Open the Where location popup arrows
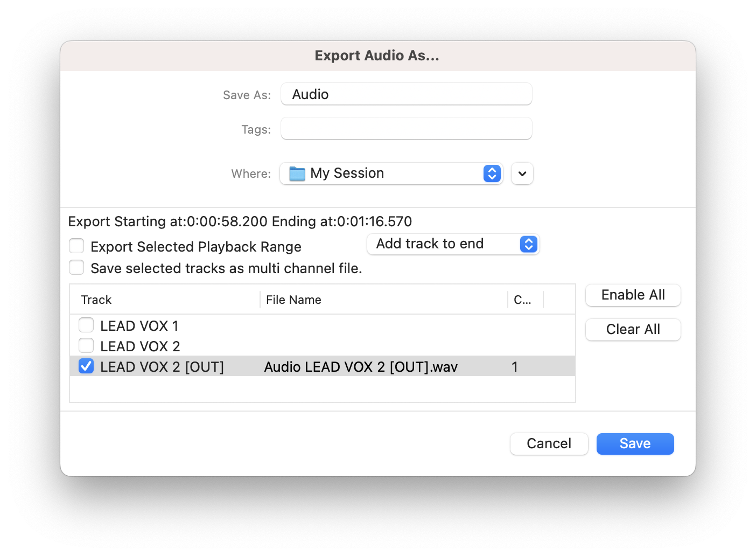The image size is (756, 556). [x=492, y=173]
